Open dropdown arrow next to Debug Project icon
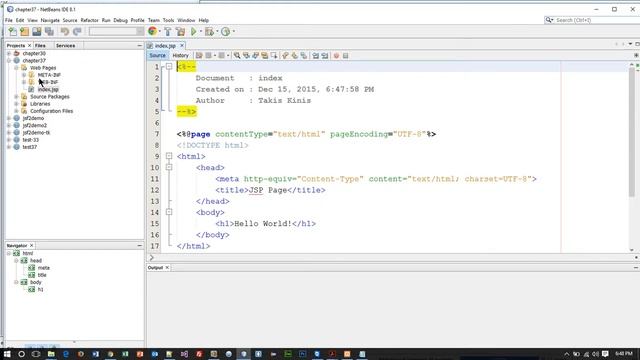Image resolution: width=640 pixels, height=360 pixels. (x=217, y=31)
